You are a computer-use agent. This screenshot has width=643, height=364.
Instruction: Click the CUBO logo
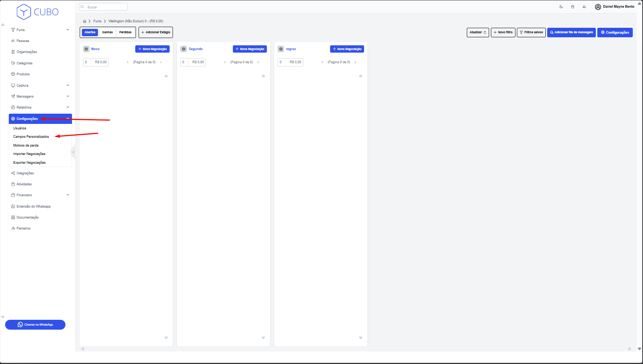[37, 12]
